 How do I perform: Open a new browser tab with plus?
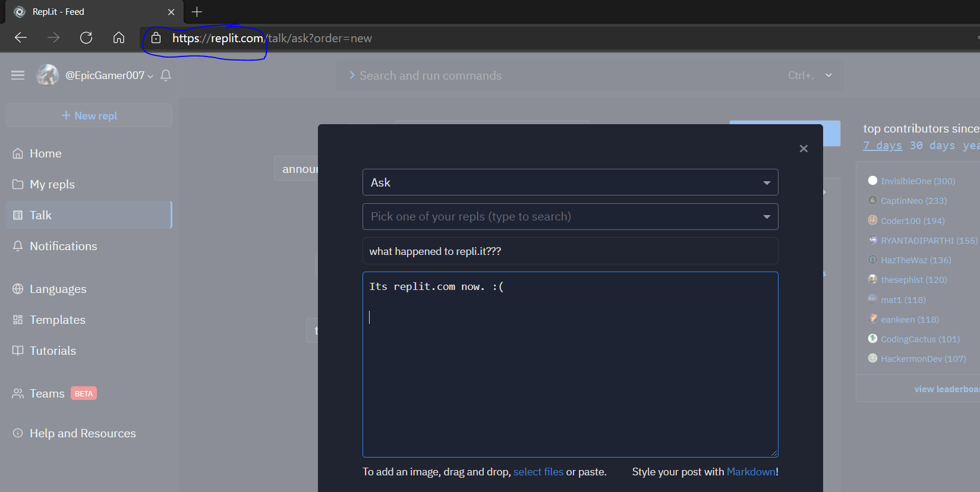[x=197, y=12]
